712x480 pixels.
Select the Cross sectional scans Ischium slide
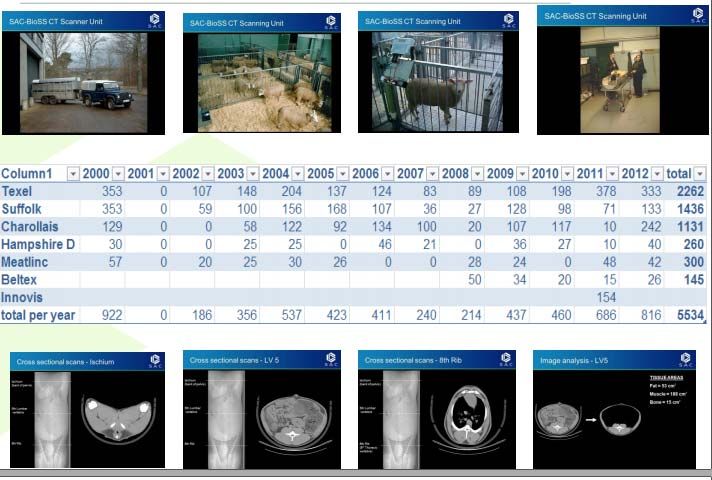(88, 410)
